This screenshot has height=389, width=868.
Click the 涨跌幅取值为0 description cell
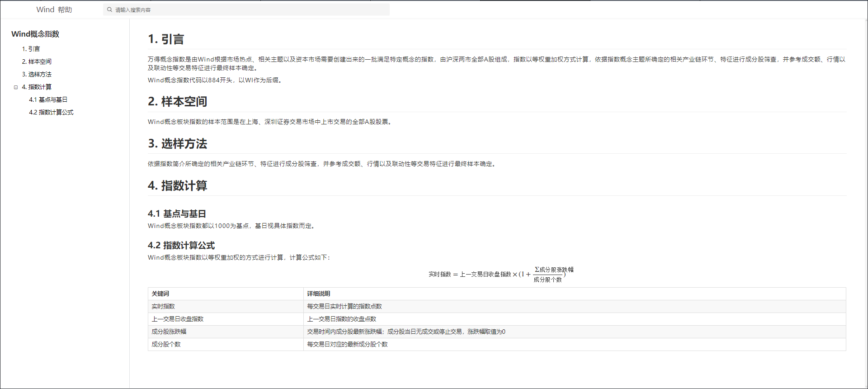pyautogui.click(x=575, y=332)
